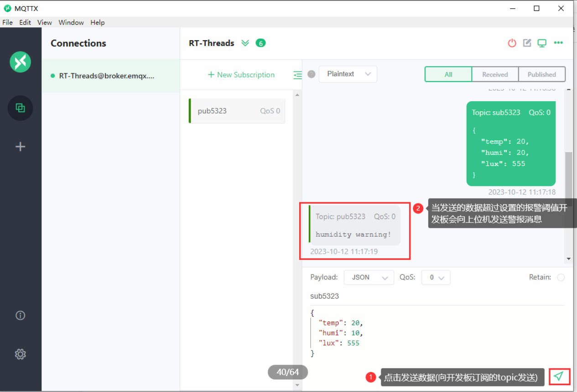Click the MQTTX logo in the sidebar
The image size is (577, 392).
coord(20,62)
